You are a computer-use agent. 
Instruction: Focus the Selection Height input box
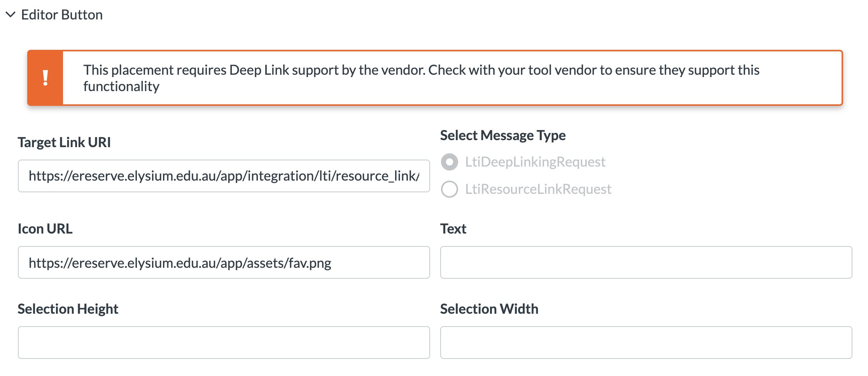(x=224, y=343)
